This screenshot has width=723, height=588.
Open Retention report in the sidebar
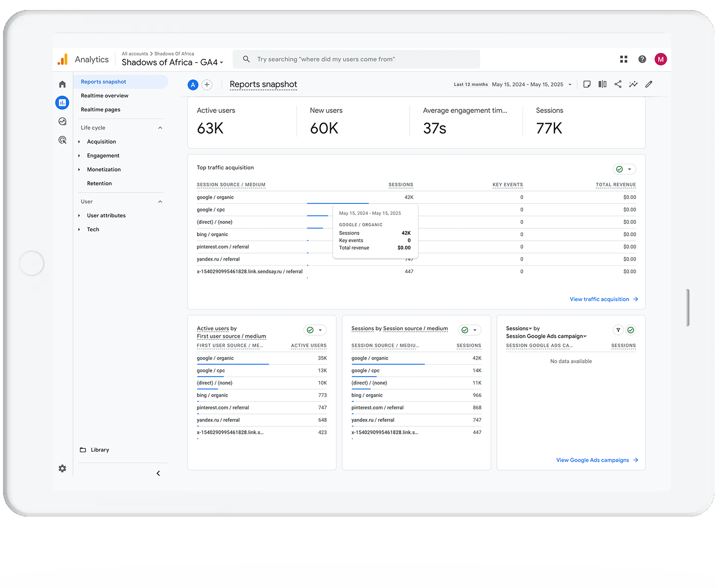[x=99, y=184]
